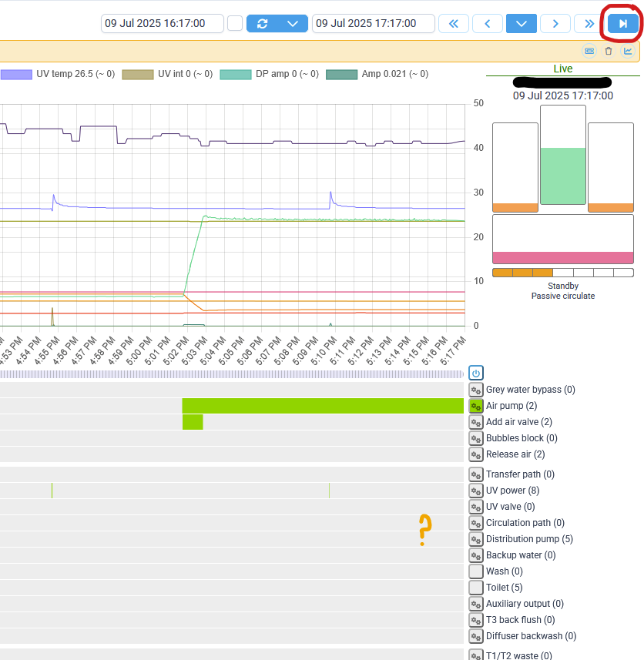Click the trash delete icon
Screen dimensions: 644x660
609,51
